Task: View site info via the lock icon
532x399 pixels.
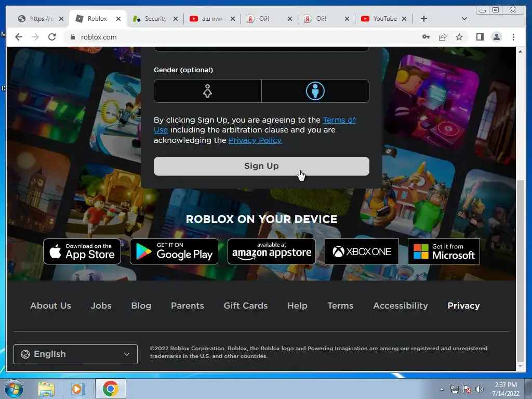Action: pyautogui.click(x=72, y=37)
